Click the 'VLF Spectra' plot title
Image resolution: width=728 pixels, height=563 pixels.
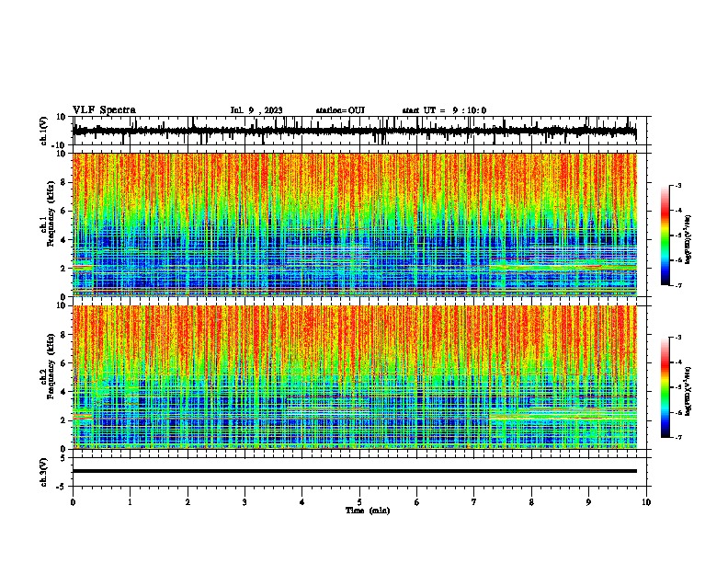tap(104, 110)
